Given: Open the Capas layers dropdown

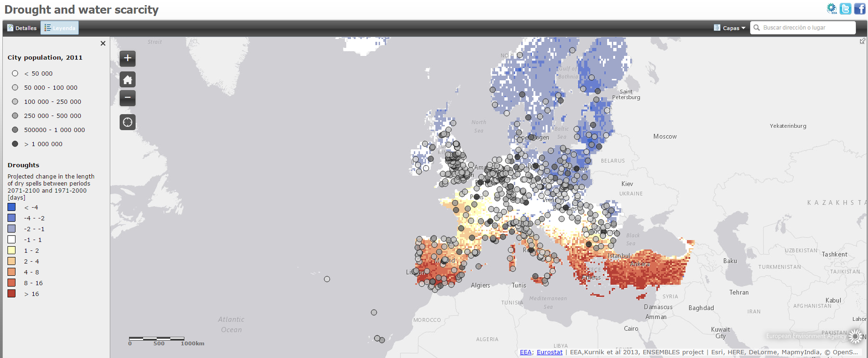Looking at the screenshot, I should (730, 28).
